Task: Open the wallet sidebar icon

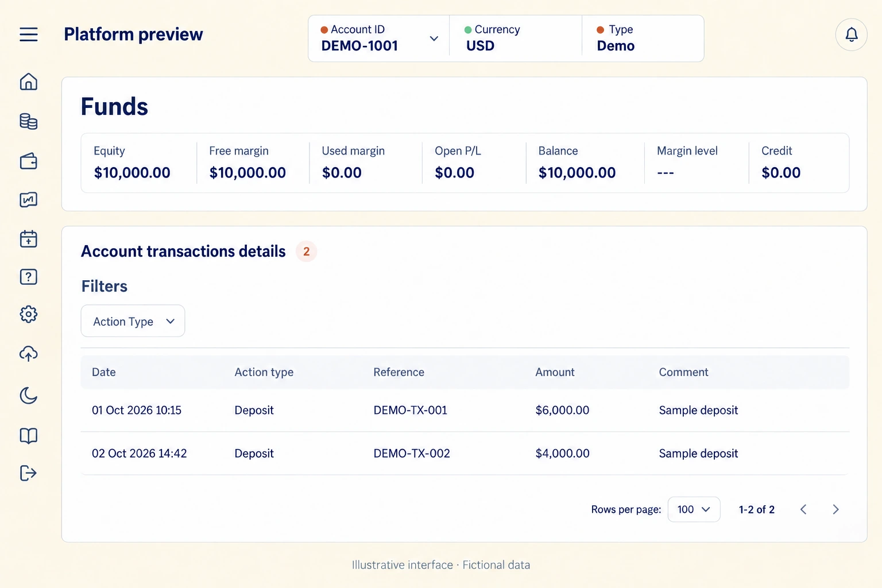Action: click(29, 161)
